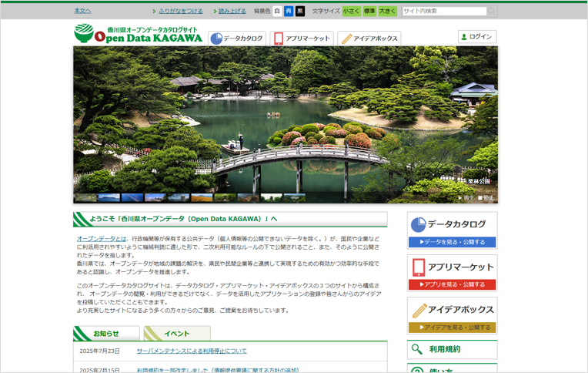
Task: Click the search magnifier icon in top bar
Action: point(492,12)
